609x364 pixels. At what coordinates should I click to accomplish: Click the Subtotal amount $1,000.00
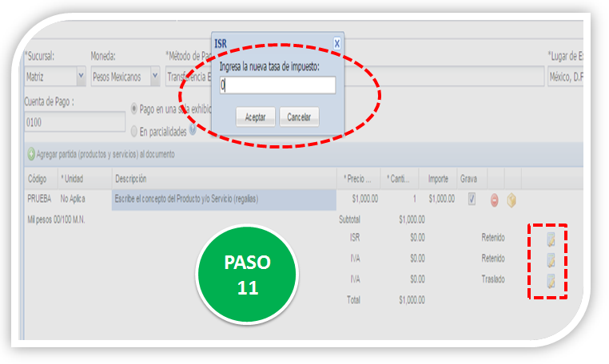point(412,220)
